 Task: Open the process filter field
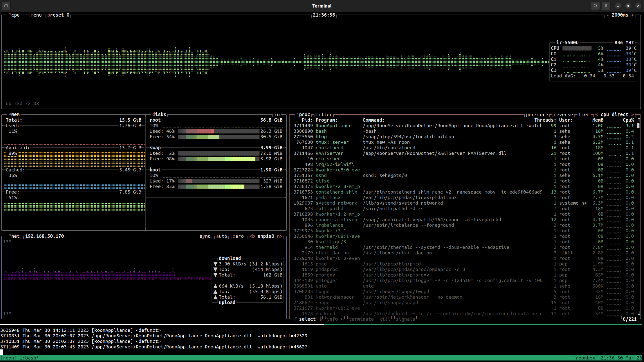324,115
